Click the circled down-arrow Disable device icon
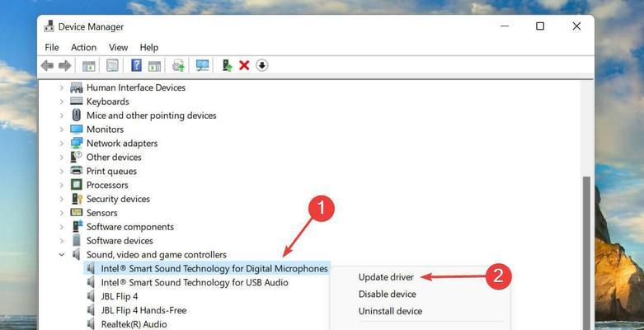Screen dimensions: 644x330 pos(262,65)
